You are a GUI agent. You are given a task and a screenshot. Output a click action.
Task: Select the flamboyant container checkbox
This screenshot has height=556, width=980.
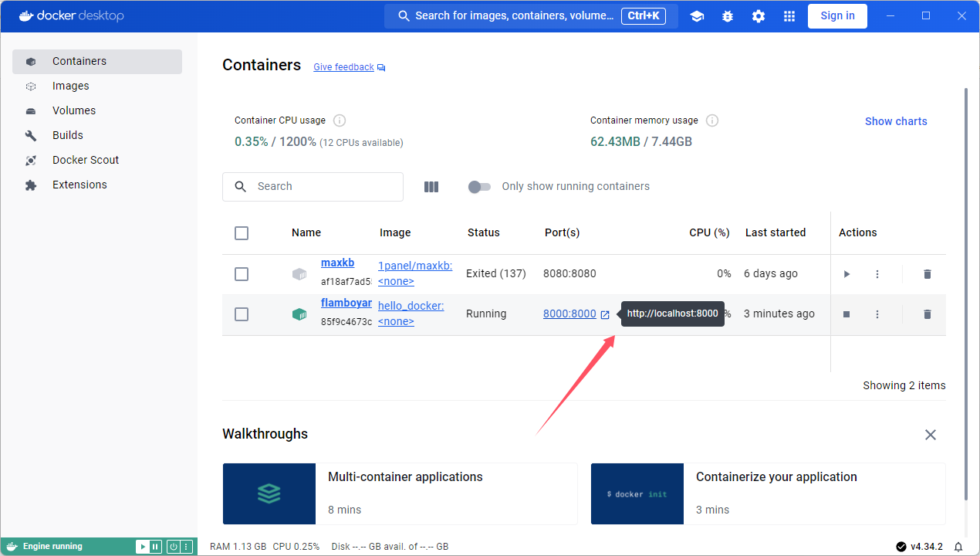242,314
